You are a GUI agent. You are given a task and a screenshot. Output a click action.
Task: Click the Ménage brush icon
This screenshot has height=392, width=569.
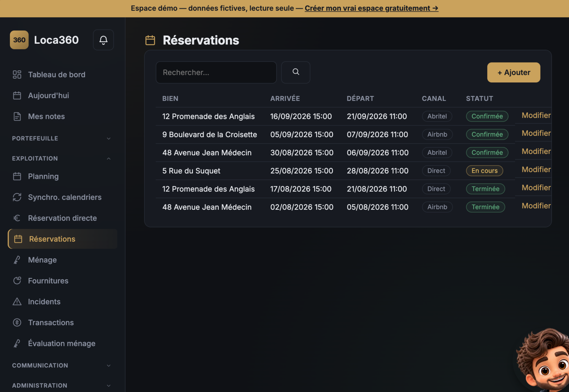click(17, 260)
